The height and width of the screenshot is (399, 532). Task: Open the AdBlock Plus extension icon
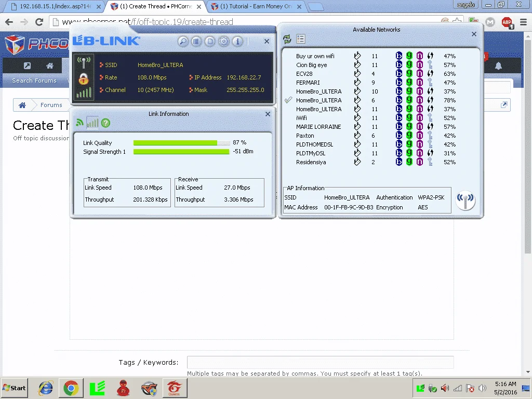[507, 22]
